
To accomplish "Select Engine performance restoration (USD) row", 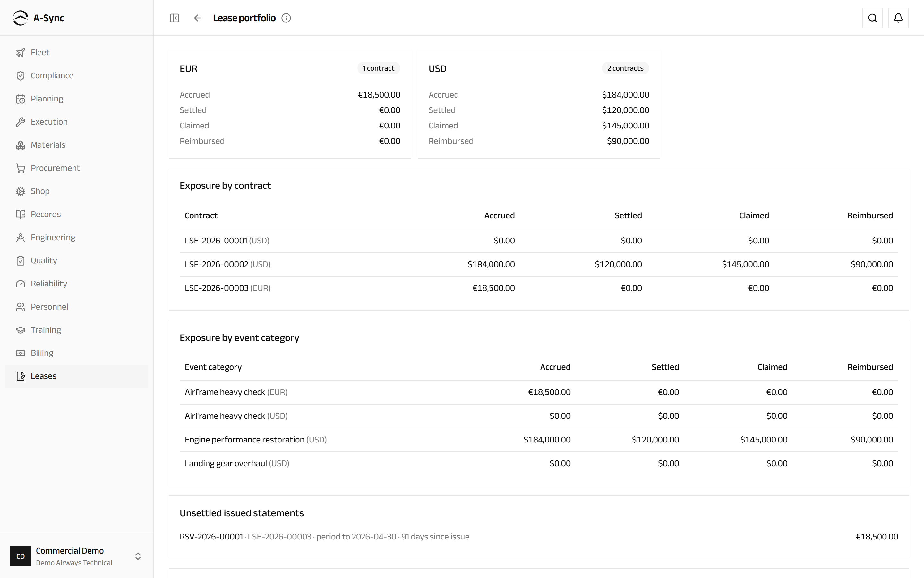I will [539, 440].
